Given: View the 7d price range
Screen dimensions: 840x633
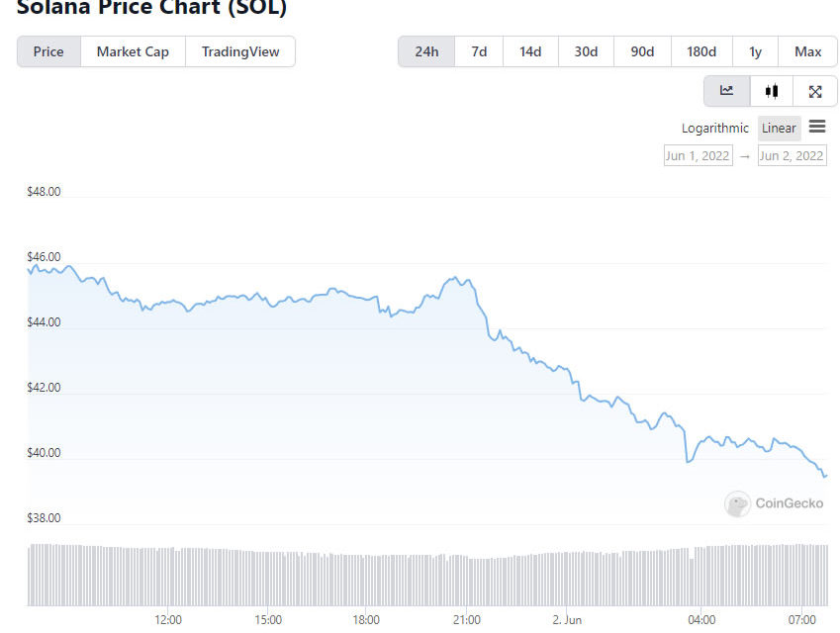Looking at the screenshot, I should tap(478, 50).
